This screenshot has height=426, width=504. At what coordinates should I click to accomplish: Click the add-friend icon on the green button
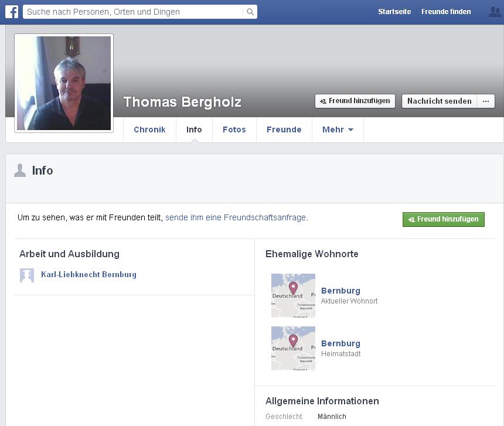pyautogui.click(x=411, y=219)
